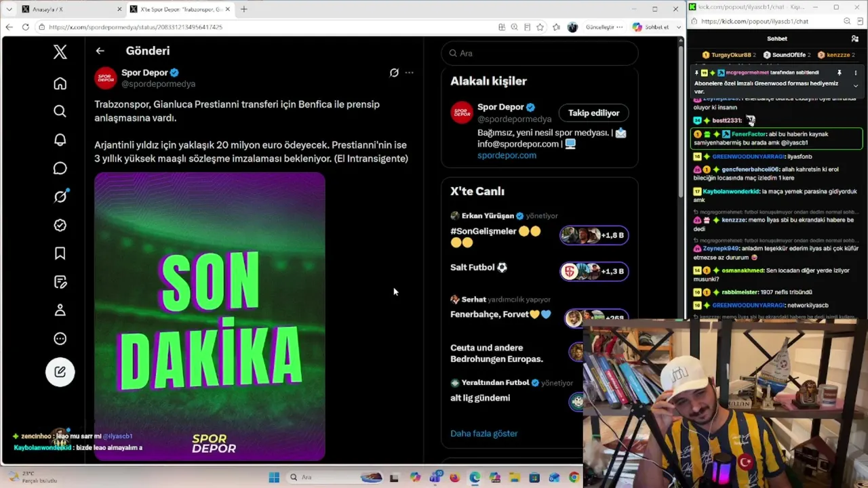Open Copilot Sohbet et button
Image resolution: width=868 pixels, height=488 pixels.
click(x=650, y=27)
